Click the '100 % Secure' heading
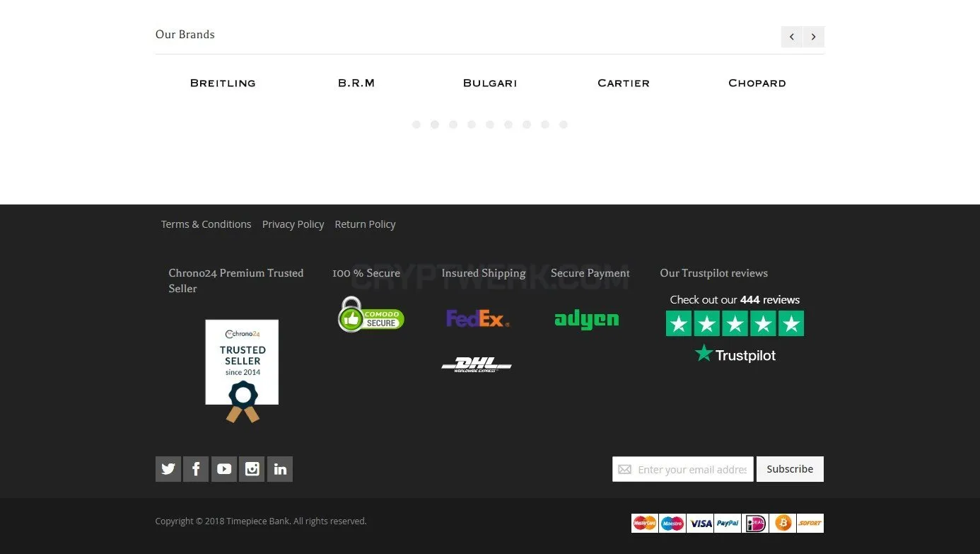This screenshot has width=980, height=554. point(366,273)
